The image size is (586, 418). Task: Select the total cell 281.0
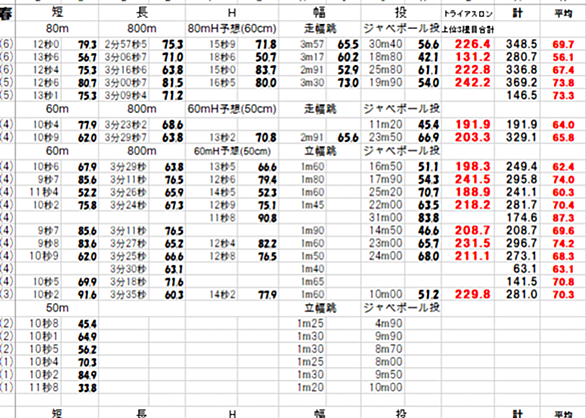521,294
